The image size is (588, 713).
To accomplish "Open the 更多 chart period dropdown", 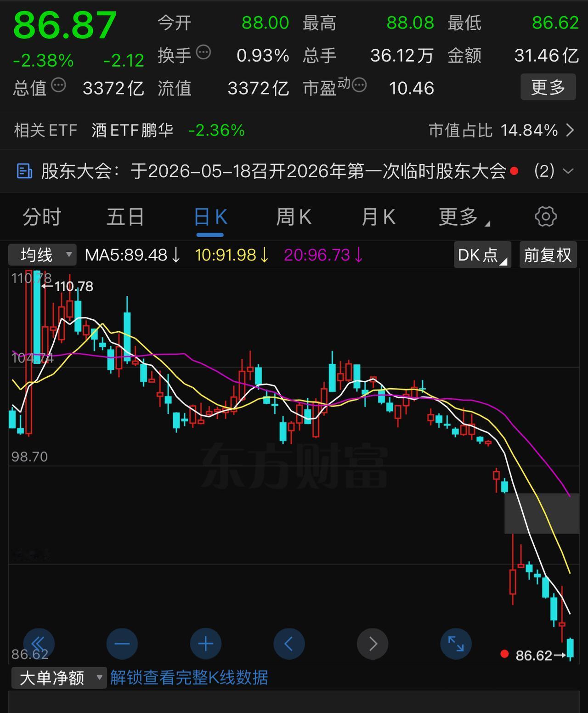I will pos(464,217).
